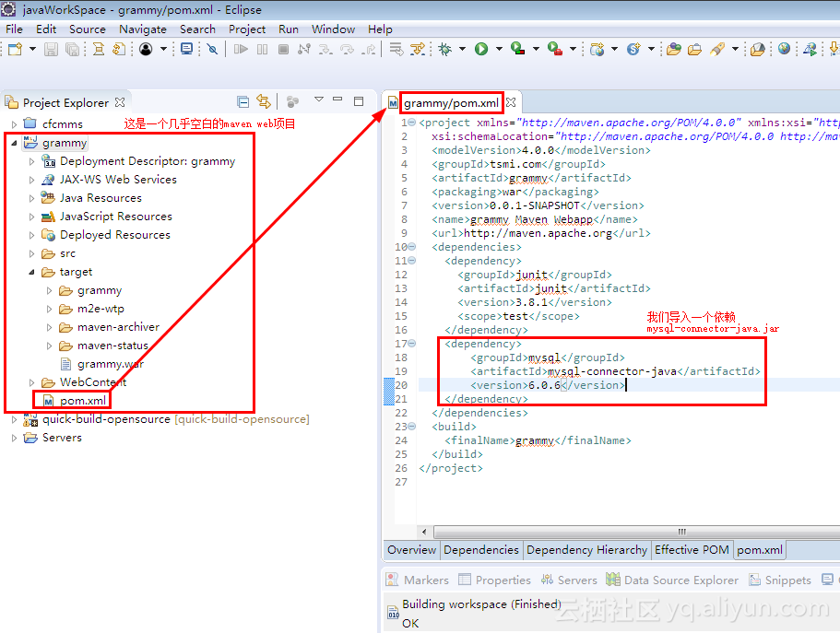The height and width of the screenshot is (633, 840).
Task: Close the grammy/pom.xml editor tab
Action: [511, 101]
